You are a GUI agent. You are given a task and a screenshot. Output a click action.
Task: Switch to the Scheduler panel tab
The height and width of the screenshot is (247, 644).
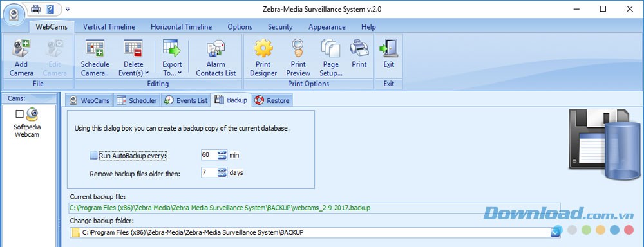tap(137, 100)
